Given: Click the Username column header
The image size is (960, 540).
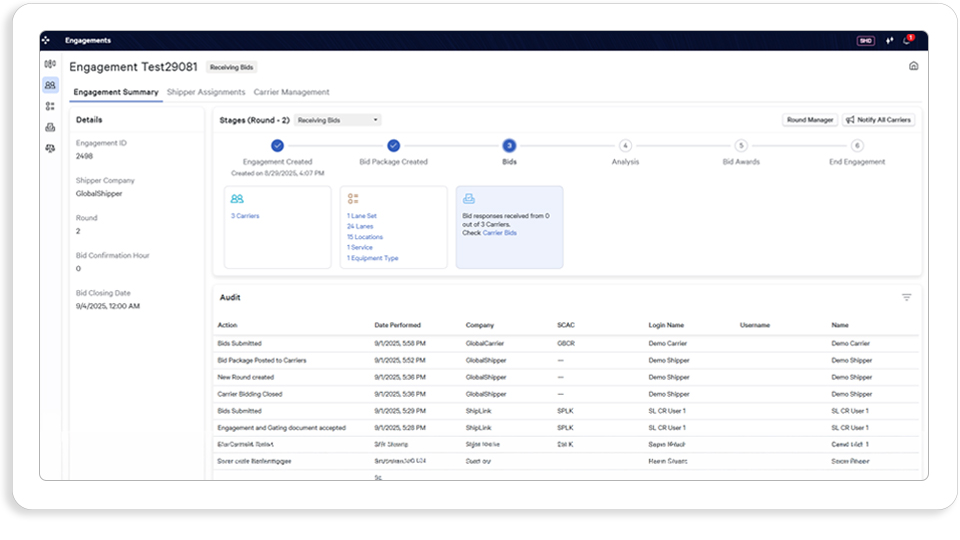Looking at the screenshot, I should (x=754, y=325).
